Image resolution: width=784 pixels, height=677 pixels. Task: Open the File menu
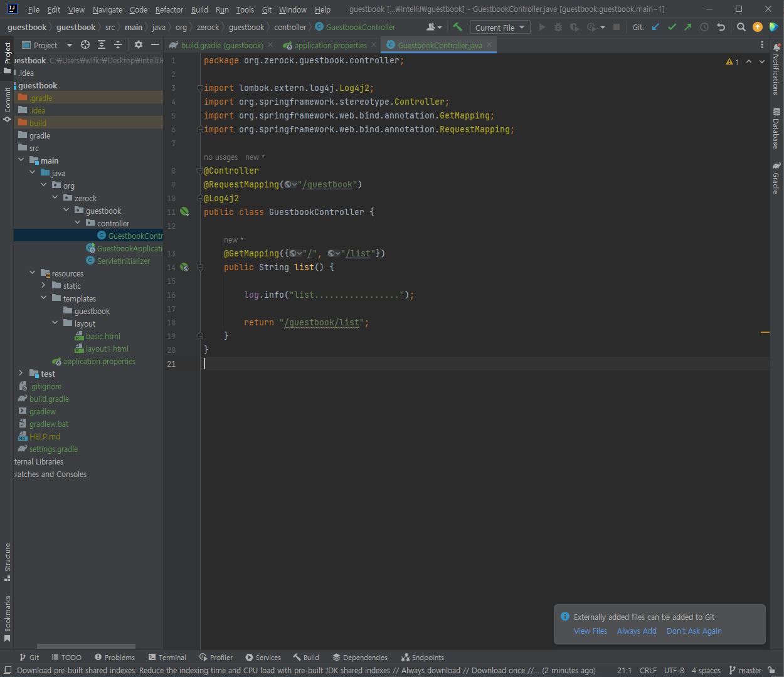(x=34, y=9)
